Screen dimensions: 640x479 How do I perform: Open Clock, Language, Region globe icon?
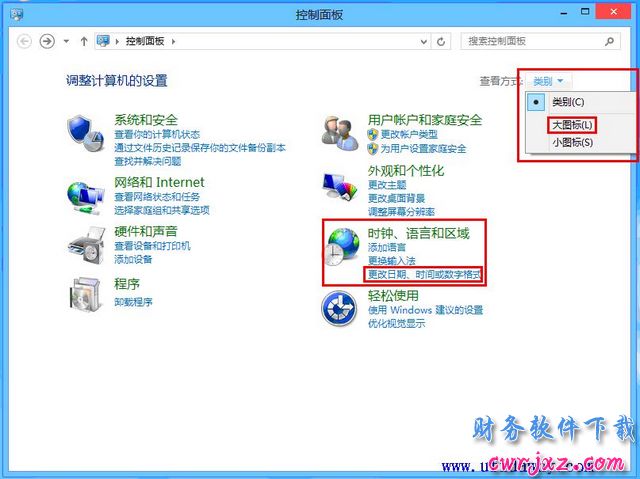pos(342,246)
